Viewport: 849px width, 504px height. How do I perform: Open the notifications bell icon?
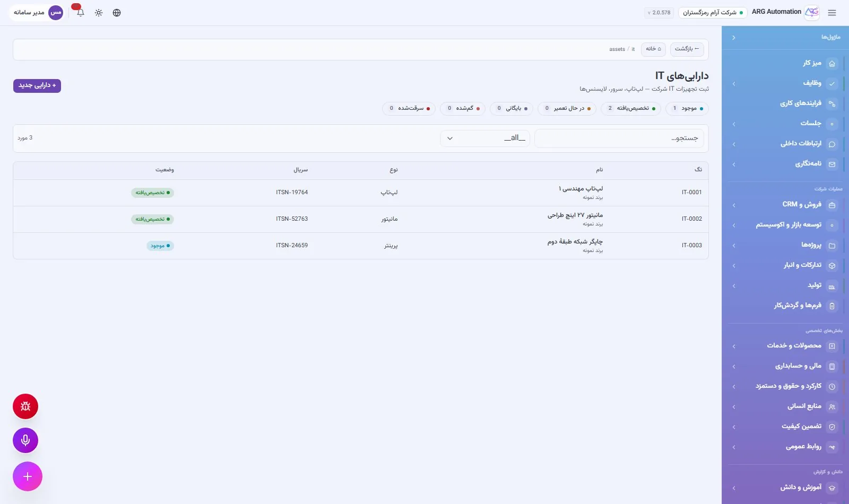(x=81, y=13)
